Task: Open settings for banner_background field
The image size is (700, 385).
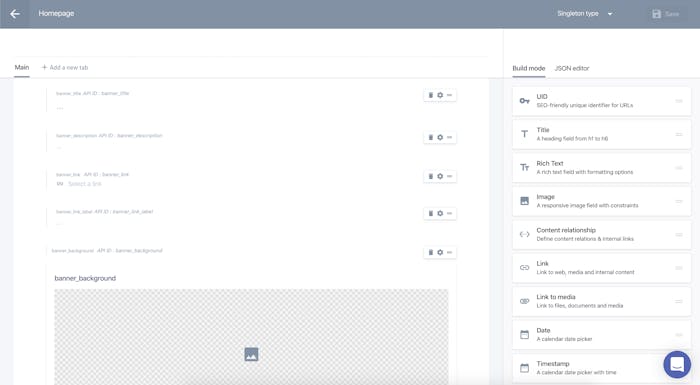Action: point(440,252)
